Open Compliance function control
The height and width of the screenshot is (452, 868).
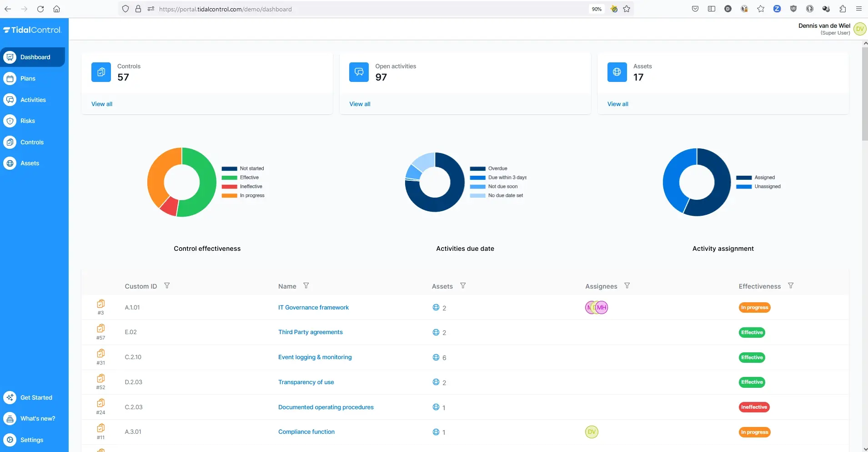click(x=306, y=432)
